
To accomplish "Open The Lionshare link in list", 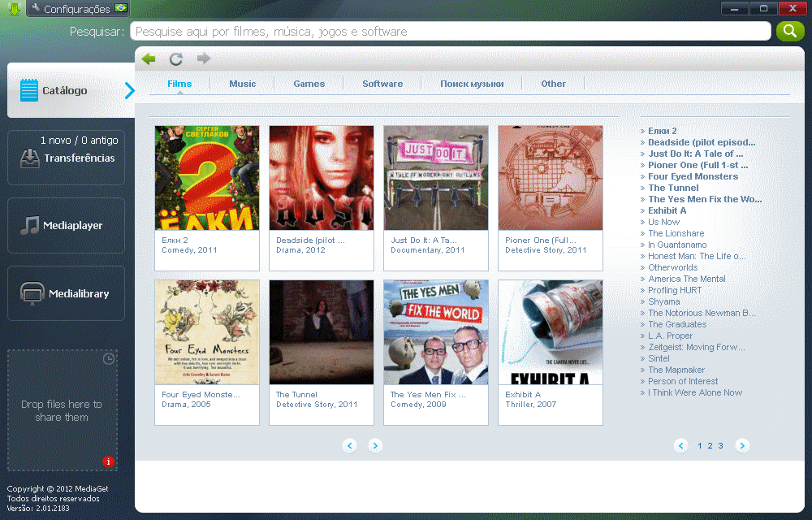I will (x=676, y=233).
